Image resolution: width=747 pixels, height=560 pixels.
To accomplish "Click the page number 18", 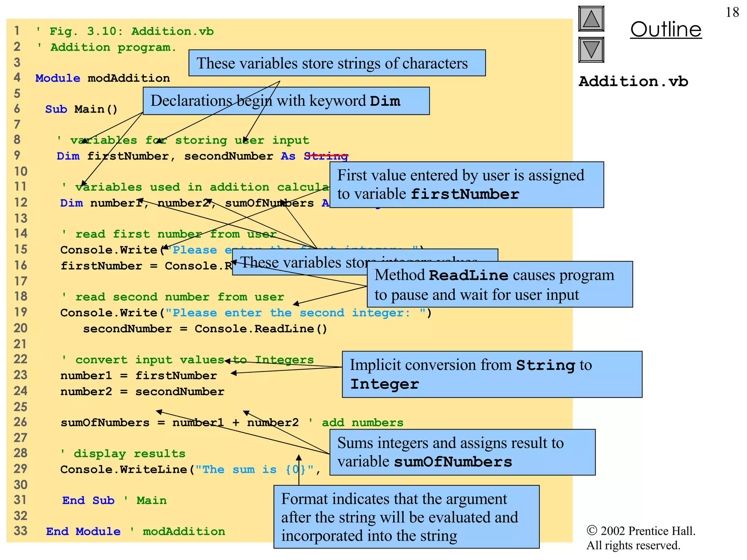I will pyautogui.click(x=732, y=12).
